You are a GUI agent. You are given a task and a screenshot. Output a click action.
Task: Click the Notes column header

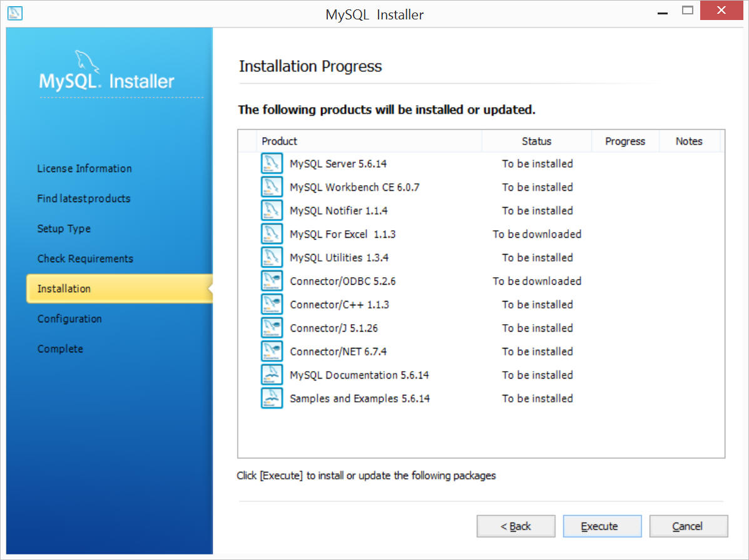tap(690, 141)
